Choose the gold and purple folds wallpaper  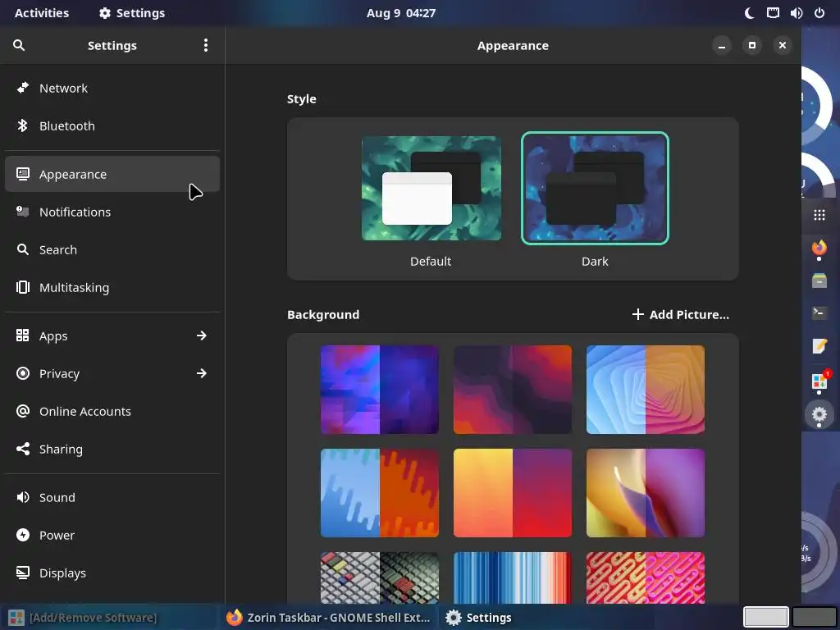click(x=646, y=493)
